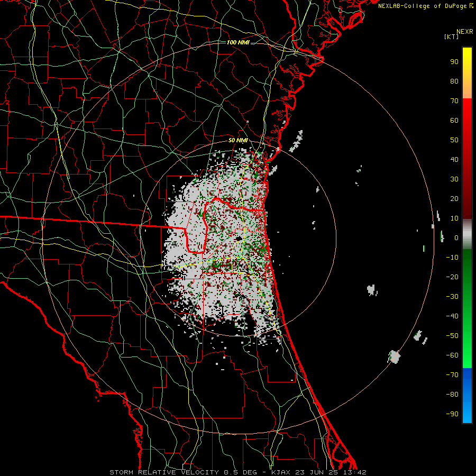Image resolution: width=476 pixels, height=476 pixels.
Task: Click the -10 value on the velocity scale
Action: tap(452, 258)
